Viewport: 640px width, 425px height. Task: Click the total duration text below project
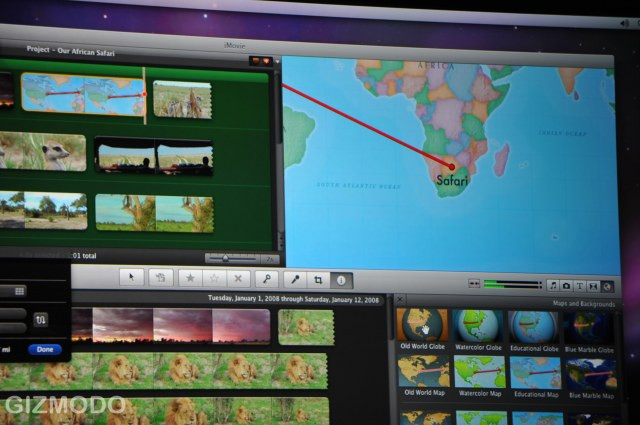pos(84,256)
